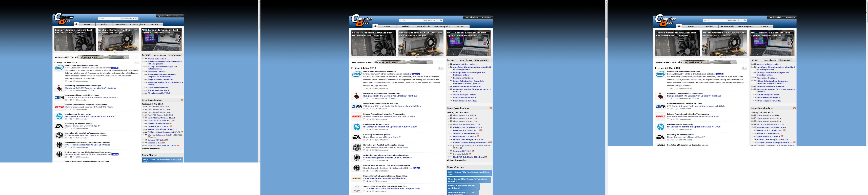This screenshot has height=195, width=868.
Task: Click the RSS feed icon beside Neue Downloads in middle page
Action: point(490,108)
